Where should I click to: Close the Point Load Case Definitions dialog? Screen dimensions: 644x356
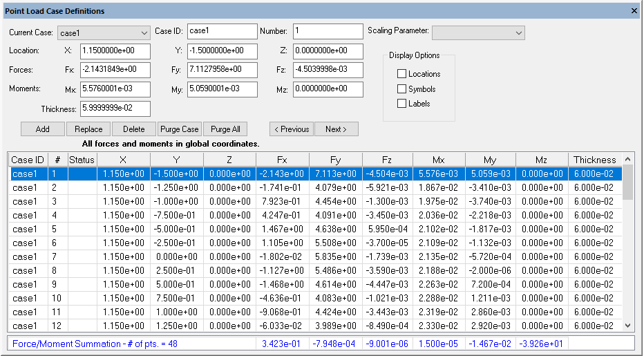[634, 11]
